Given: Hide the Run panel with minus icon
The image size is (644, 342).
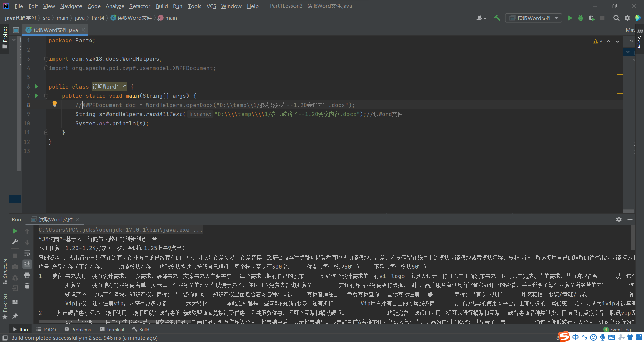Looking at the screenshot, I should click(x=630, y=219).
